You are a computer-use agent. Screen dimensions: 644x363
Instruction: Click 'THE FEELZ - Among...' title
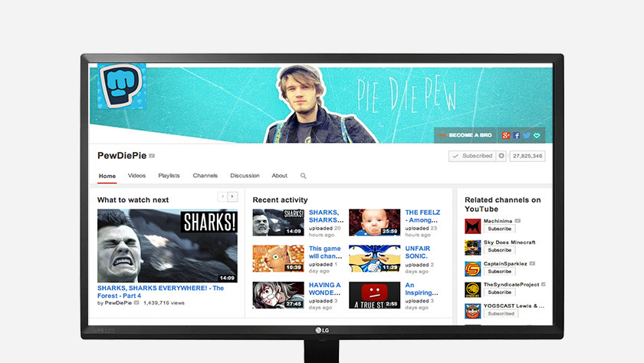422,216
